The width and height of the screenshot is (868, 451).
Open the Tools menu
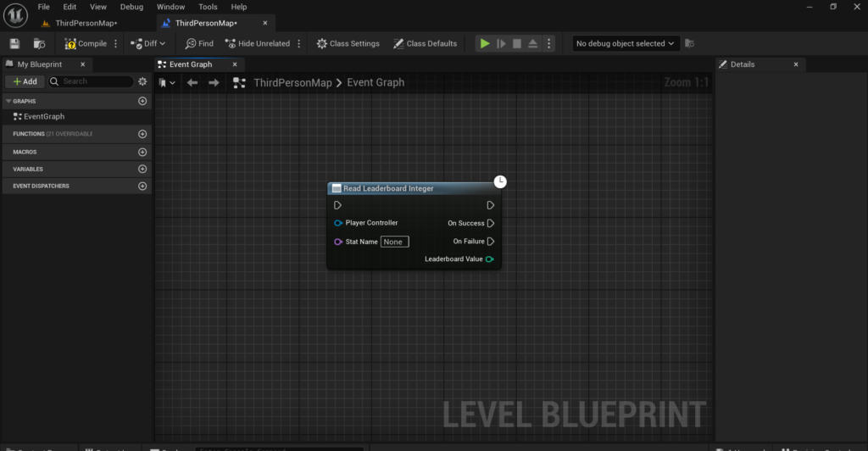point(208,7)
